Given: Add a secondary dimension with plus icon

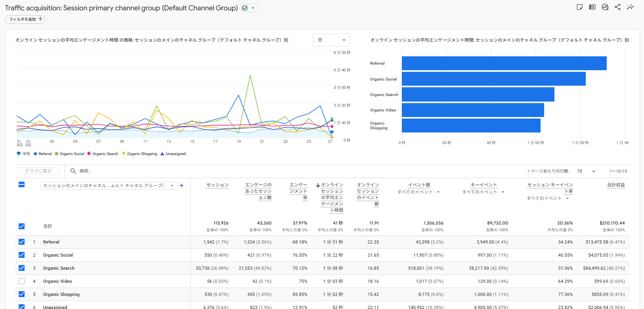Looking at the screenshot, I should [x=182, y=186].
